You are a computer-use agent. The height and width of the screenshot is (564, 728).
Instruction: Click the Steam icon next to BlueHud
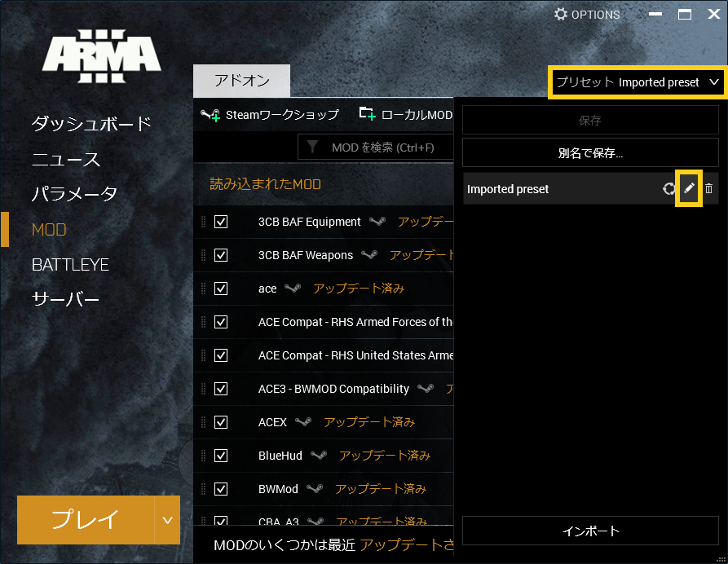319,456
